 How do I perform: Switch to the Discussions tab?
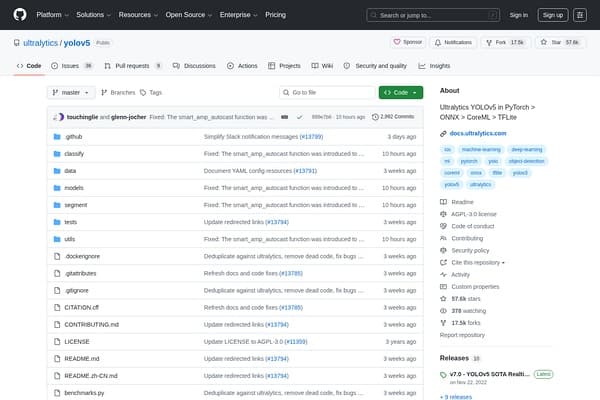click(194, 66)
